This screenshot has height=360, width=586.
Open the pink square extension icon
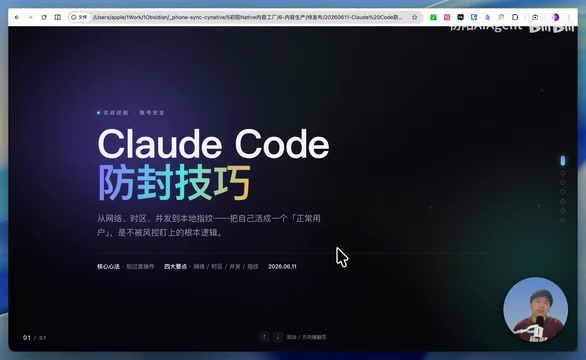[447, 17]
